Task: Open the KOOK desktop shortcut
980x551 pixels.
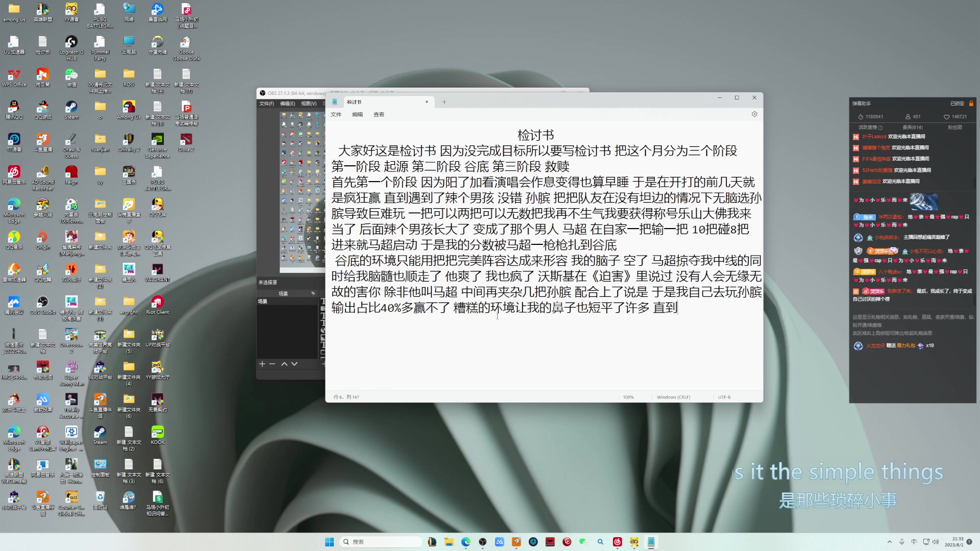Action: tap(157, 435)
